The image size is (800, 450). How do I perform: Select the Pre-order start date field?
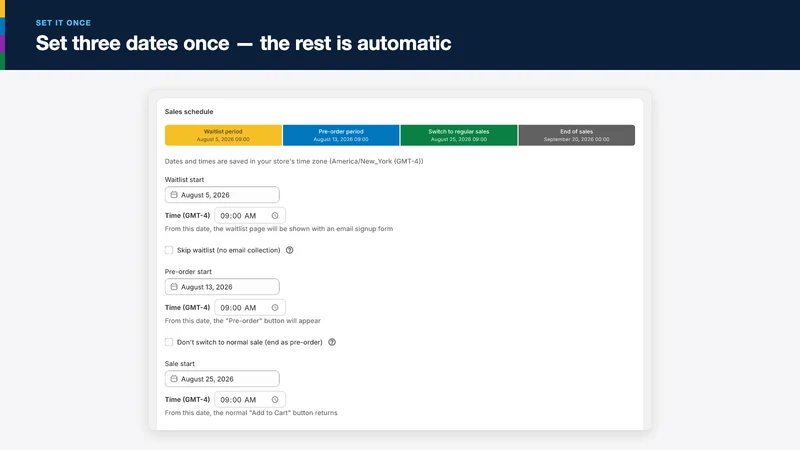(x=222, y=287)
